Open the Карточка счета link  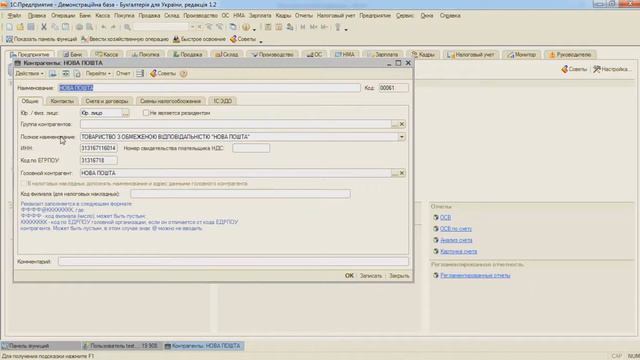(x=458, y=251)
